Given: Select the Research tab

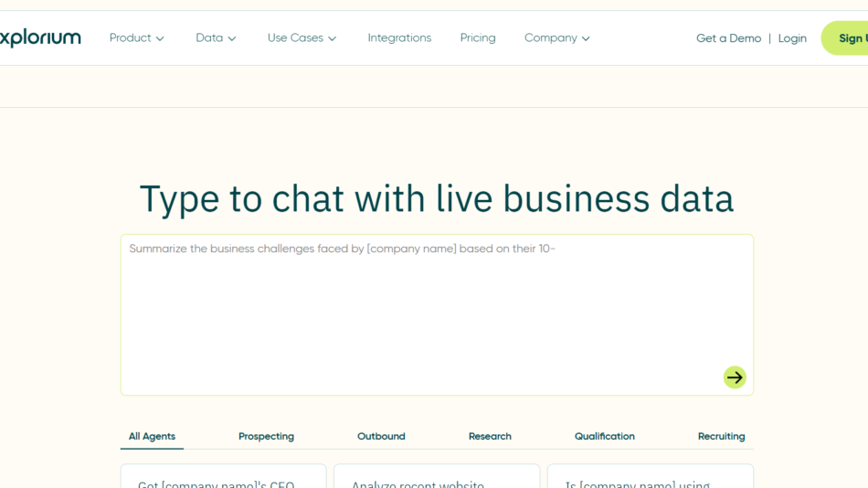Looking at the screenshot, I should point(490,437).
